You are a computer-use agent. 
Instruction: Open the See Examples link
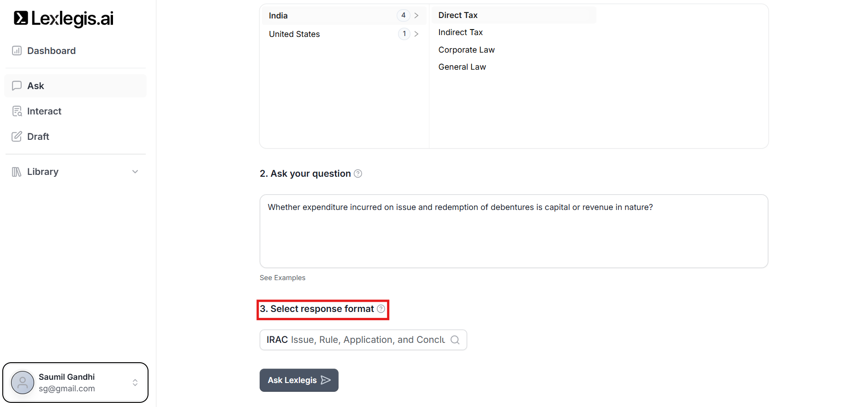point(282,278)
